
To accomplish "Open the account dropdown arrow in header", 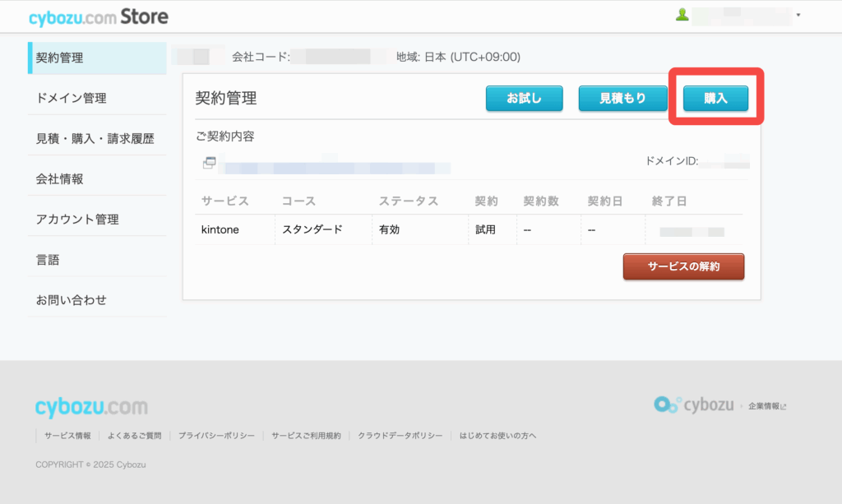I will click(798, 16).
